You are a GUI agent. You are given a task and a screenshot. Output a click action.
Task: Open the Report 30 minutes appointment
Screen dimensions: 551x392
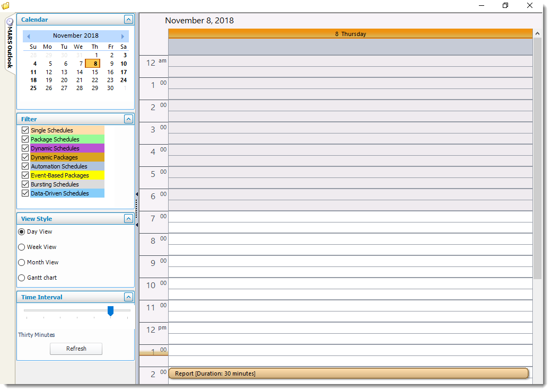click(348, 373)
